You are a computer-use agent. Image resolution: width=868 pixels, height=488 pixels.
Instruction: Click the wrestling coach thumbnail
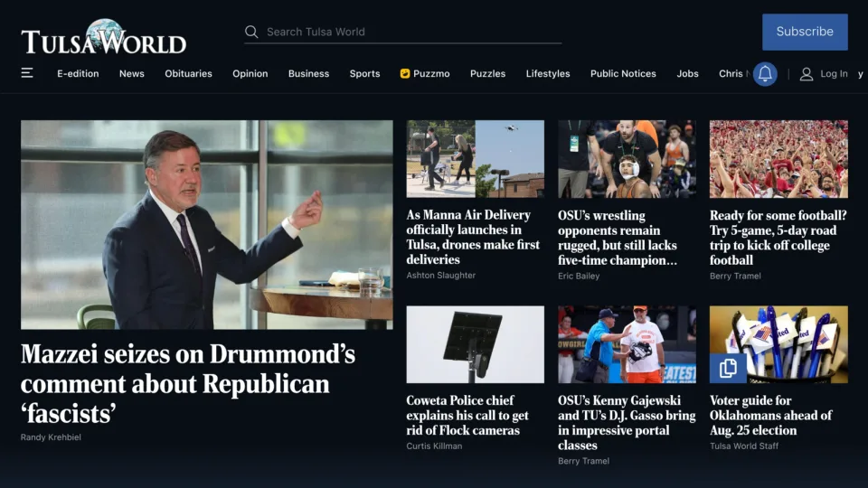tap(627, 159)
